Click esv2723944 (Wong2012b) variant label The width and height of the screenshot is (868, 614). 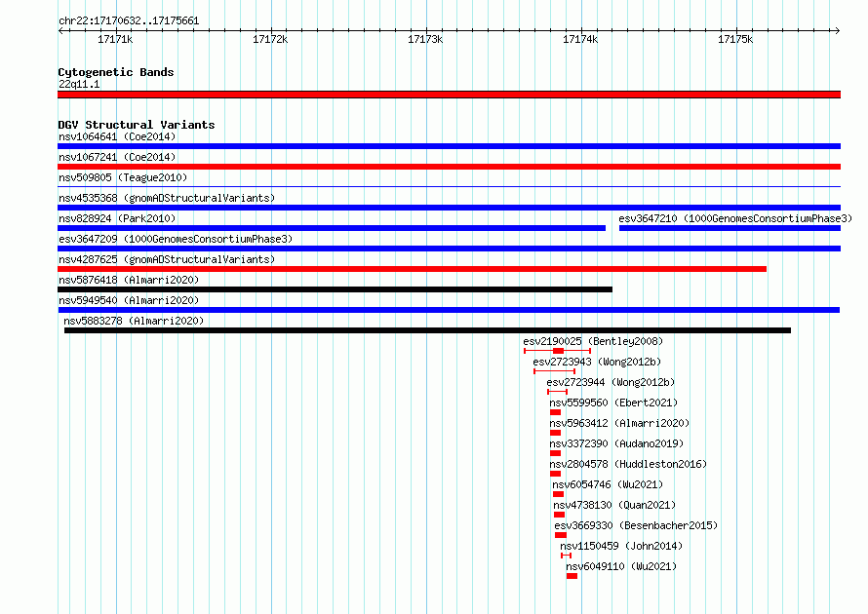pyautogui.click(x=611, y=382)
